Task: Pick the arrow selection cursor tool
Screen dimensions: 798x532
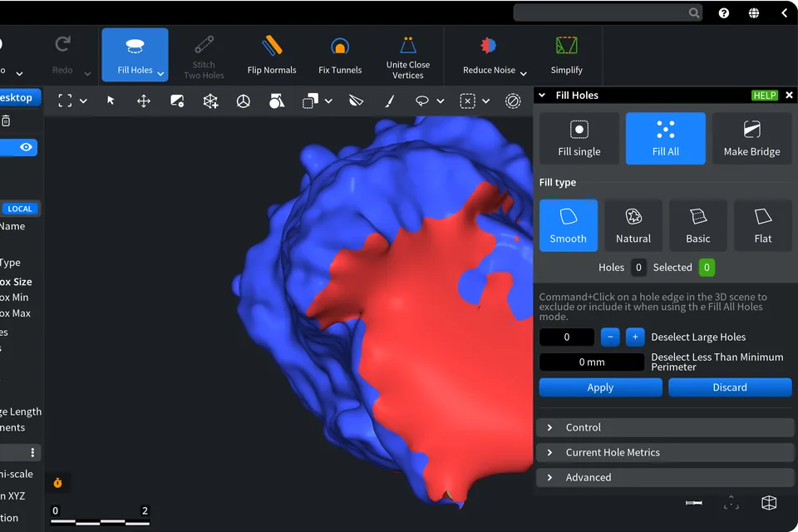Action: coord(111,101)
